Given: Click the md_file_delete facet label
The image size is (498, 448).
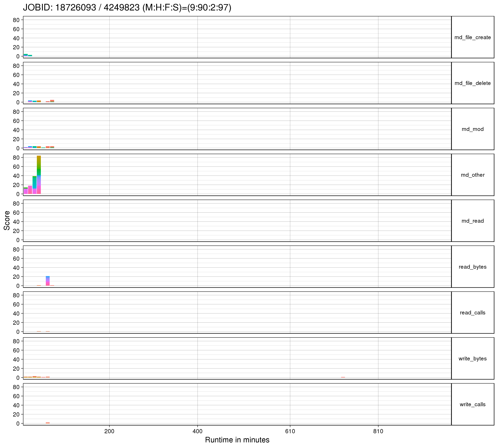Looking at the screenshot, I should [x=472, y=83].
